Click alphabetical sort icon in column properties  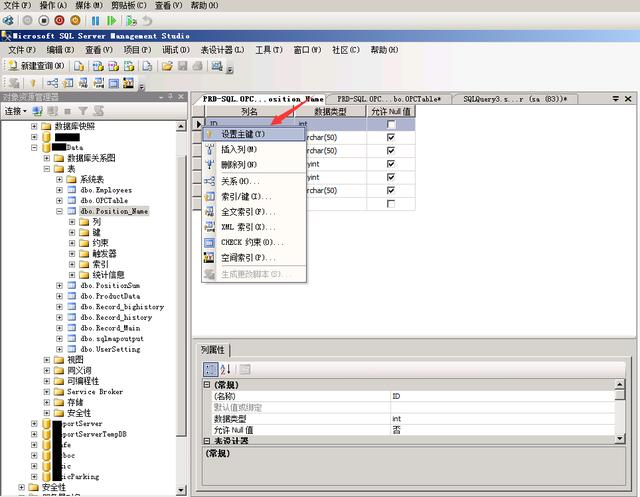[225, 369]
